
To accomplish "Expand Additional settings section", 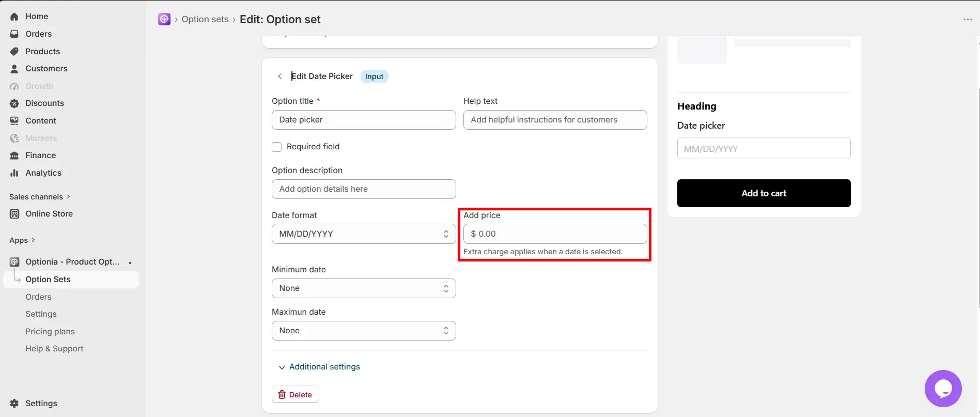I will pyautogui.click(x=319, y=367).
